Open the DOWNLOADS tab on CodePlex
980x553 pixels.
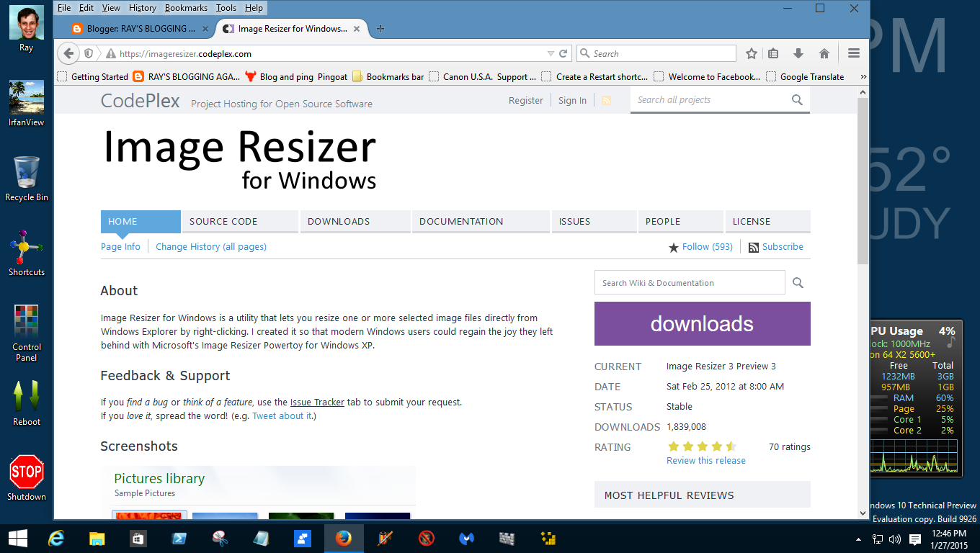coord(355,221)
